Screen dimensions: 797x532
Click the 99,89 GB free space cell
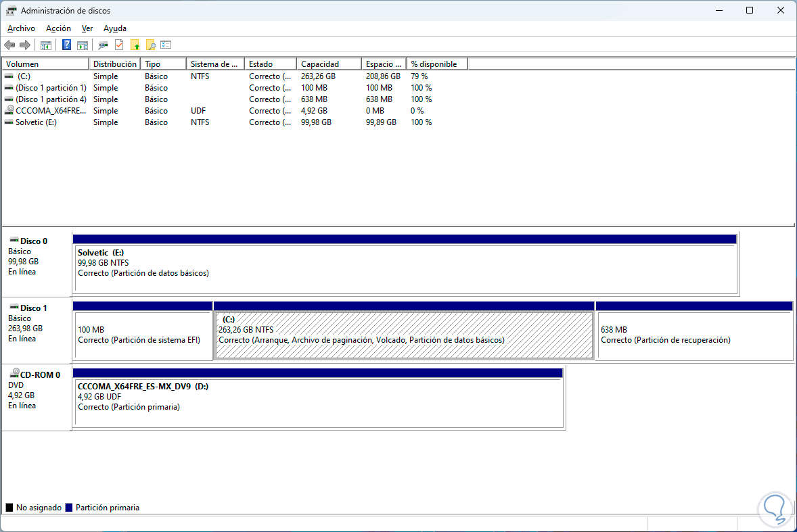pyautogui.click(x=381, y=122)
